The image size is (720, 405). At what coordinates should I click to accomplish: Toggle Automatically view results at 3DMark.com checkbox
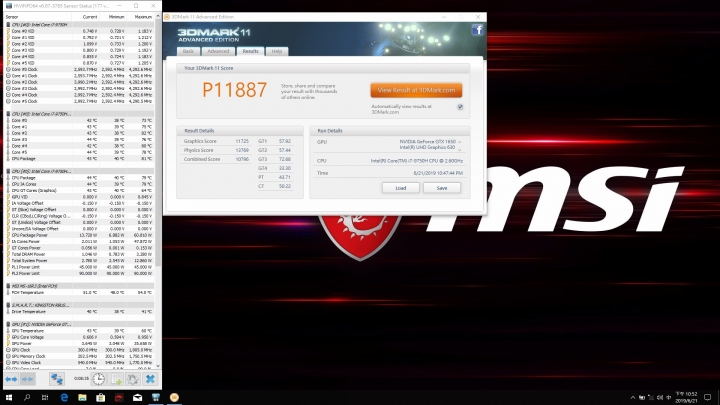[460, 107]
